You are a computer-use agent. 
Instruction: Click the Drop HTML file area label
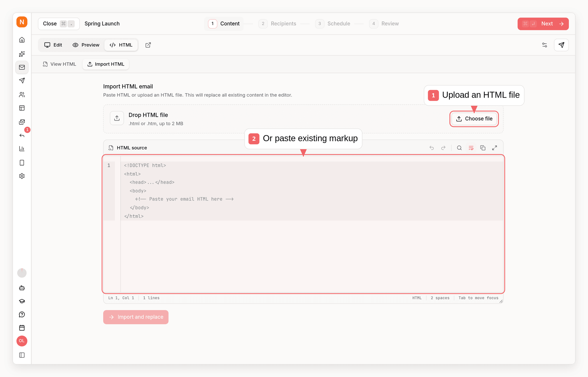(x=148, y=115)
